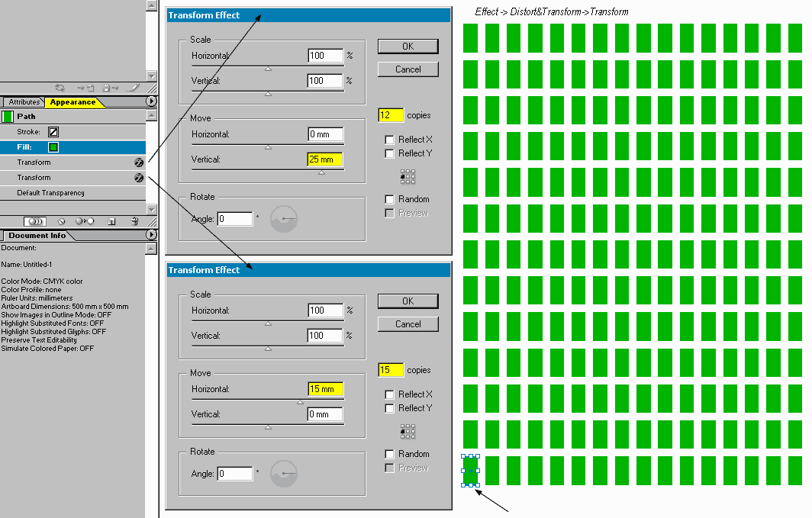Click OK in the 15-copies Transform dialog
The image size is (812, 518).
tap(408, 301)
